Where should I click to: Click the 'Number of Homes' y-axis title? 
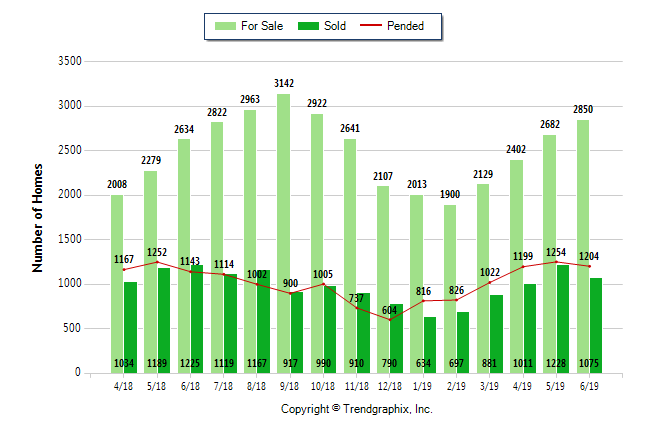(38, 217)
